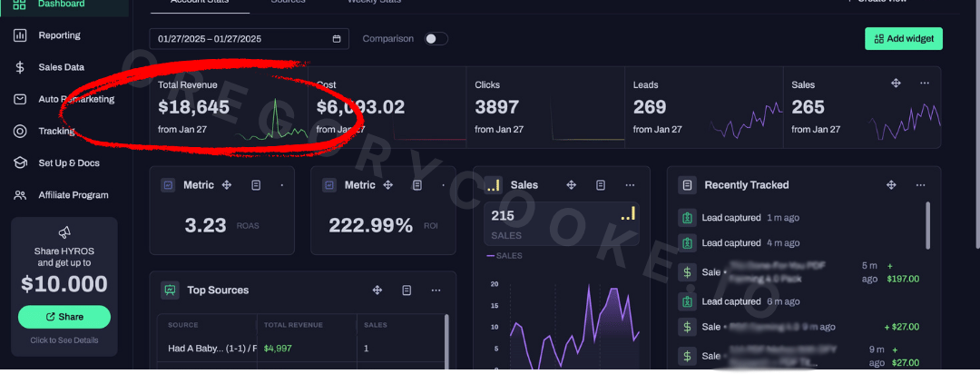980x374 pixels.
Task: Open the options menu of ROAS Metric widget
Action: point(282,185)
